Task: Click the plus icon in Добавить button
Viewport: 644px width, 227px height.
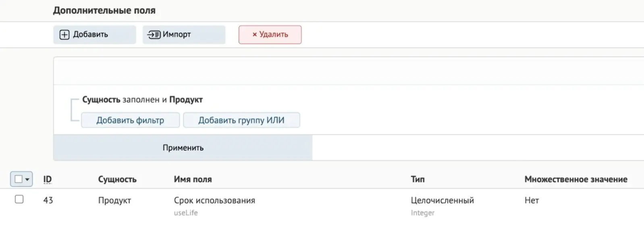Action: 64,35
